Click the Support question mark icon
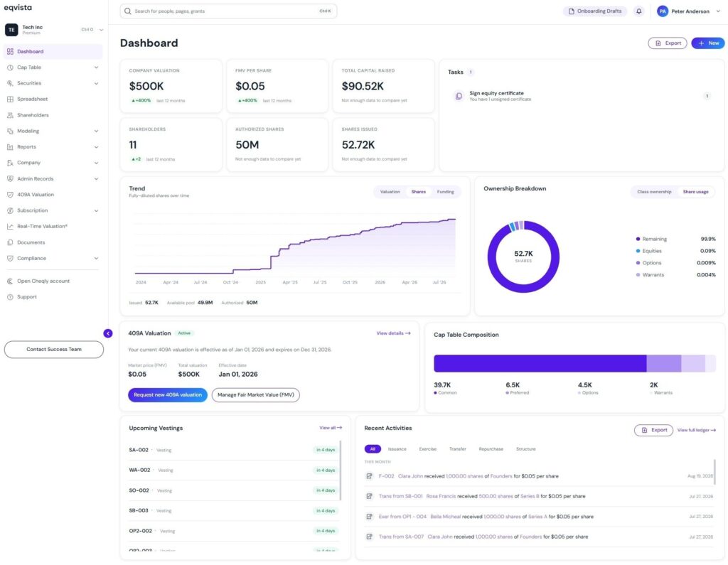Image resolution: width=728 pixels, height=565 pixels. click(x=10, y=297)
